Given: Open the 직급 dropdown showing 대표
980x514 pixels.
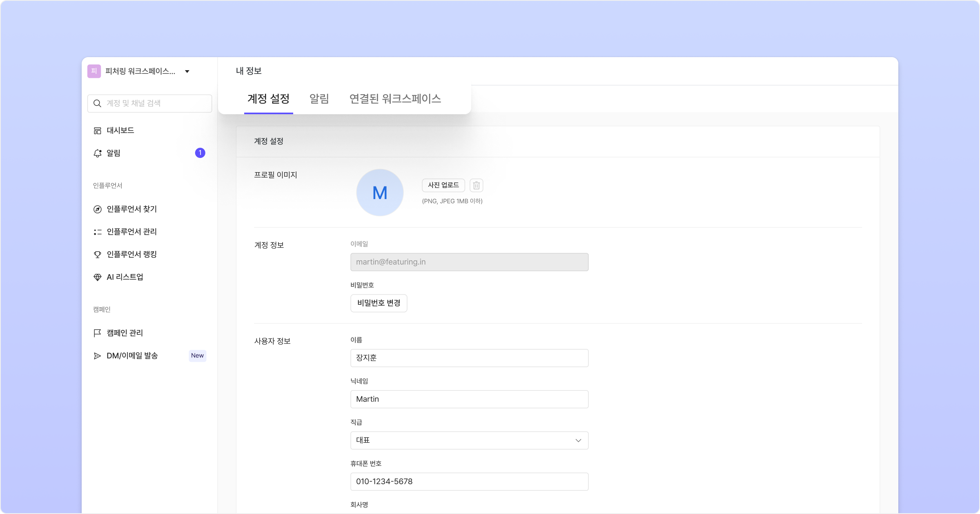Looking at the screenshot, I should [469, 440].
